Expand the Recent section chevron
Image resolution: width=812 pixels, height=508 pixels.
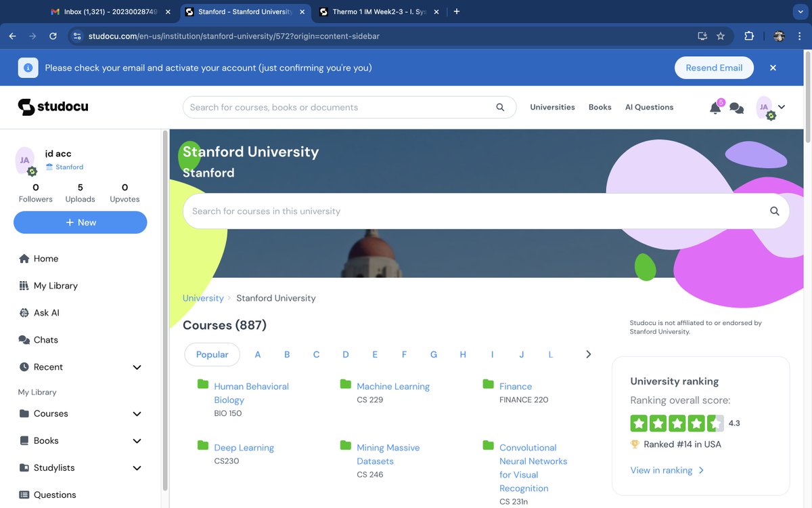click(x=137, y=367)
